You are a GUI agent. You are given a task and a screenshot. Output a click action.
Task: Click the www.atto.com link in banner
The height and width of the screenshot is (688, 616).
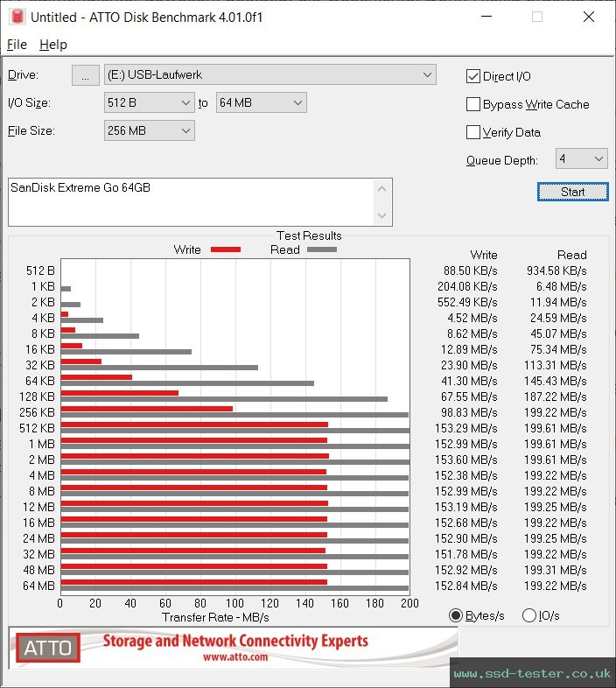pos(235,656)
